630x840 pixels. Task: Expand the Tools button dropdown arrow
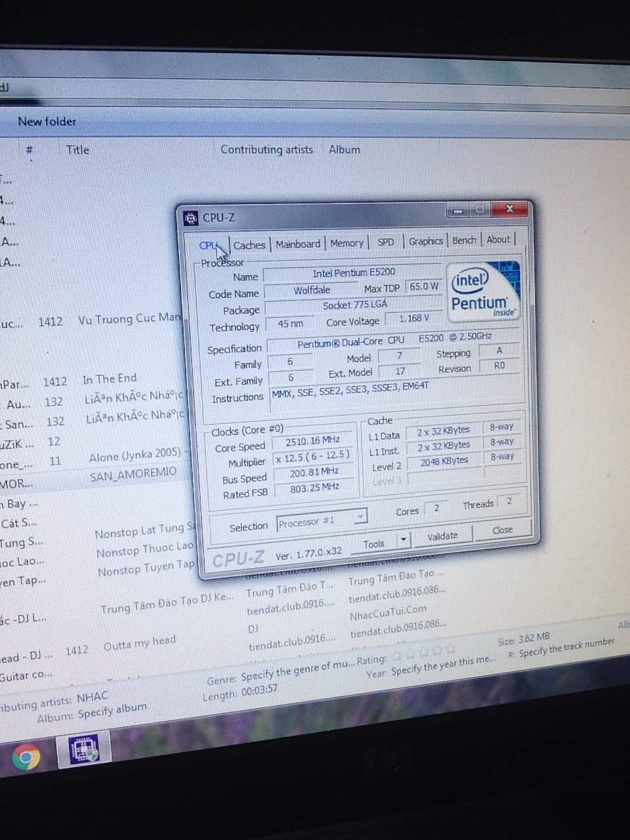pyautogui.click(x=403, y=540)
